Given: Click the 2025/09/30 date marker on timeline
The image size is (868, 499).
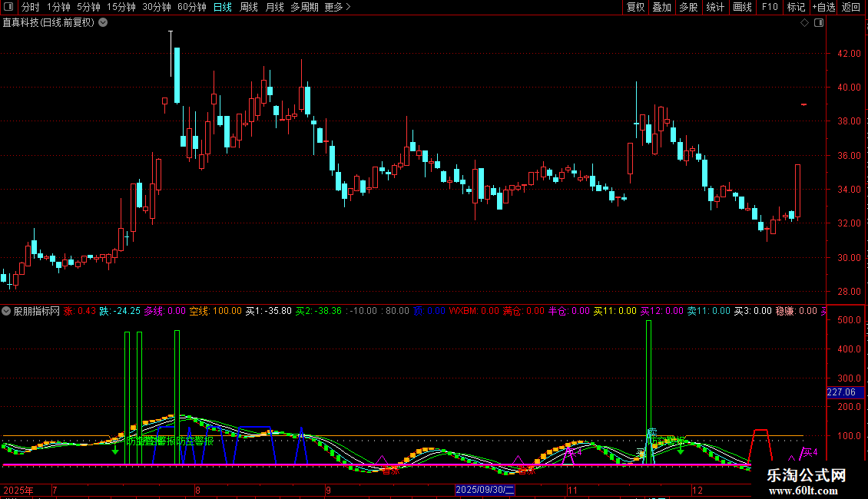Looking at the screenshot, I should [x=485, y=489].
